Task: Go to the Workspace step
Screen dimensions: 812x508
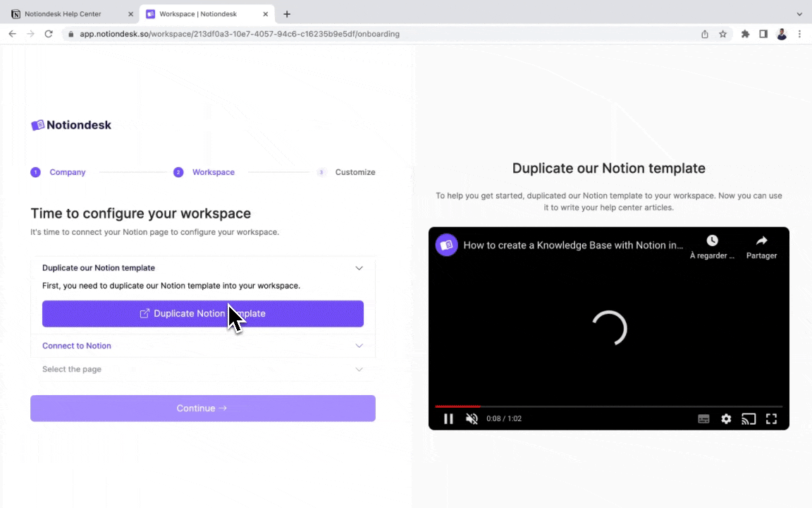Action: click(204, 172)
